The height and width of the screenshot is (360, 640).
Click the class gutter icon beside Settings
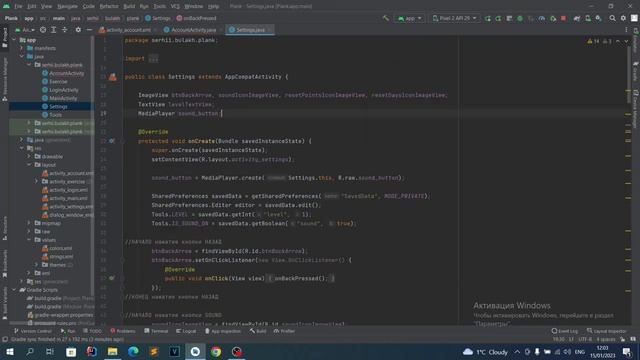point(113,77)
